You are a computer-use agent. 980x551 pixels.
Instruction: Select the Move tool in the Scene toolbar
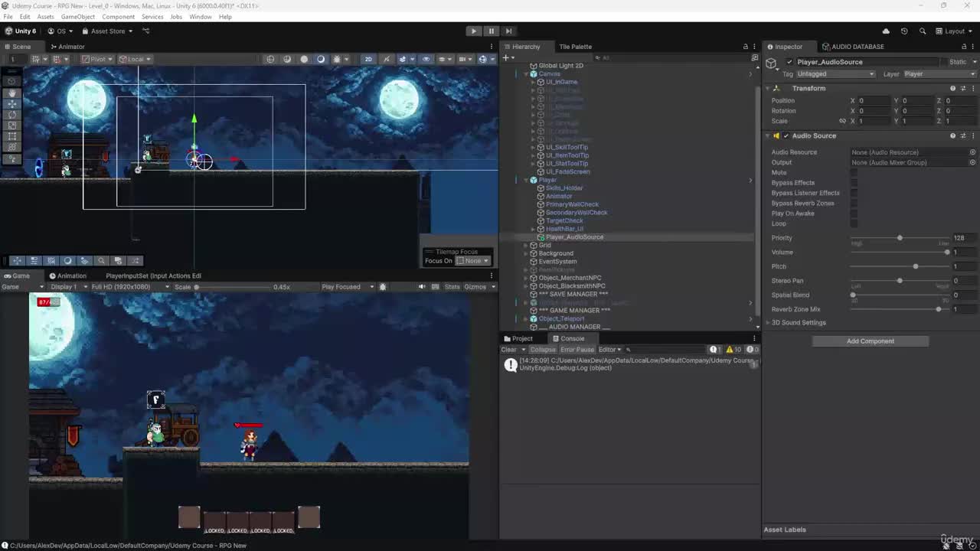[11, 103]
